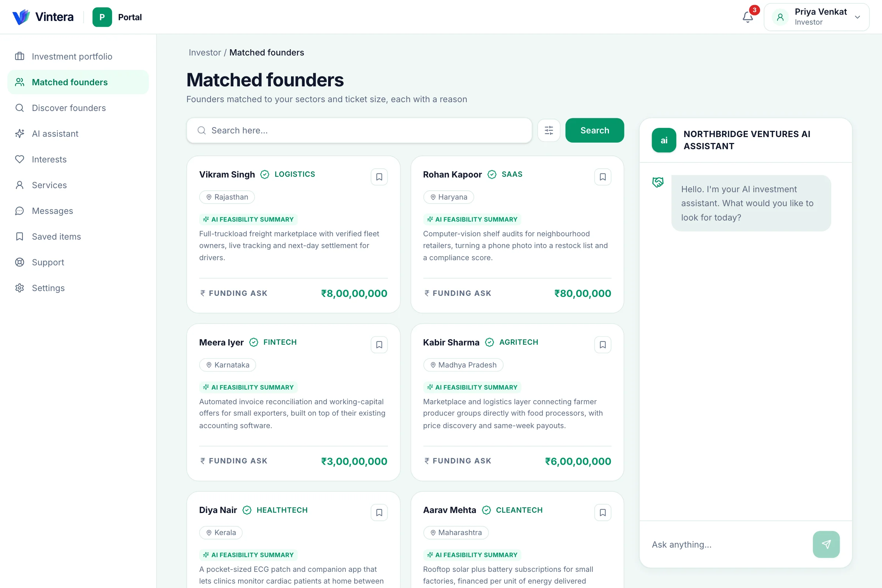Open AI assistant from sidebar
The width and height of the screenshot is (882, 588).
(78, 133)
